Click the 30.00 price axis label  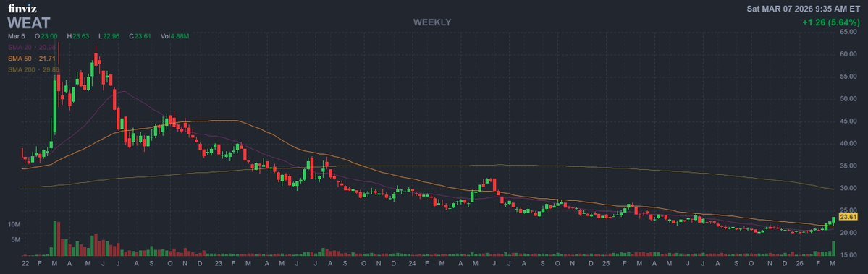click(848, 189)
